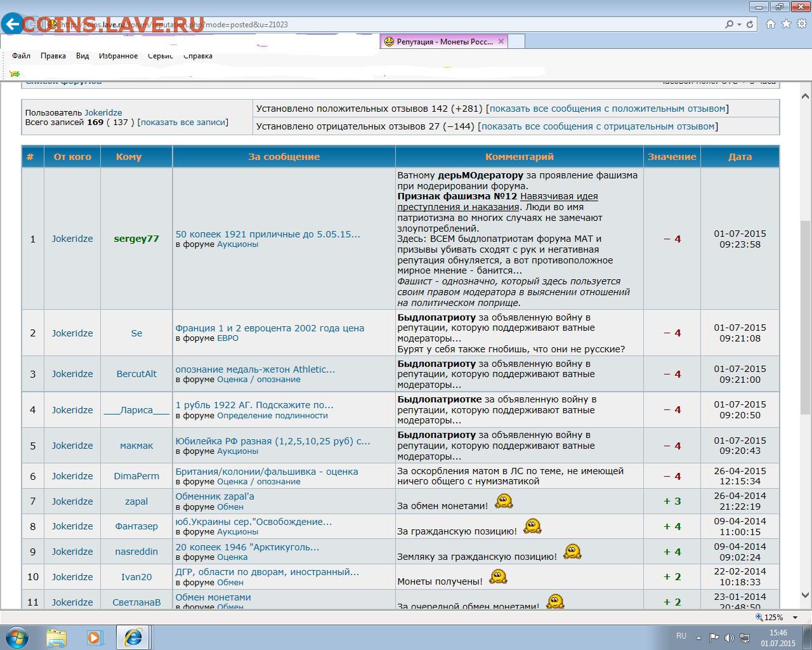Click the zoom magnifier in status bar
This screenshot has height=650, width=812.
click(x=759, y=617)
